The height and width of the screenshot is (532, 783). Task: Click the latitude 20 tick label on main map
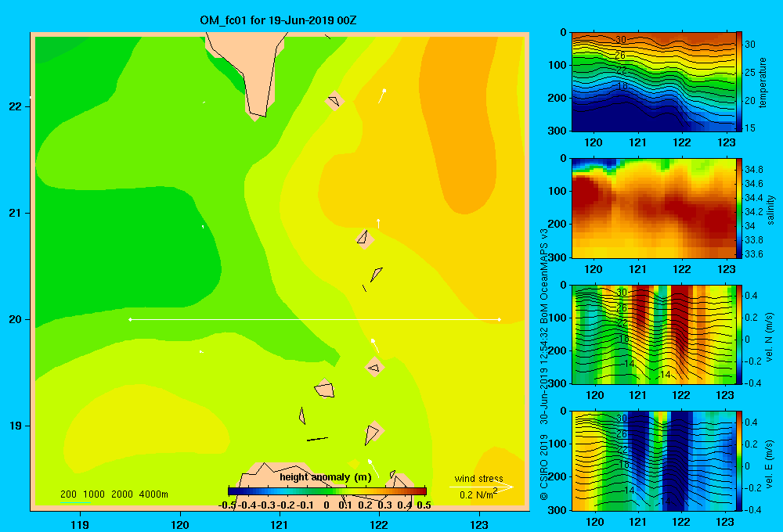point(16,319)
